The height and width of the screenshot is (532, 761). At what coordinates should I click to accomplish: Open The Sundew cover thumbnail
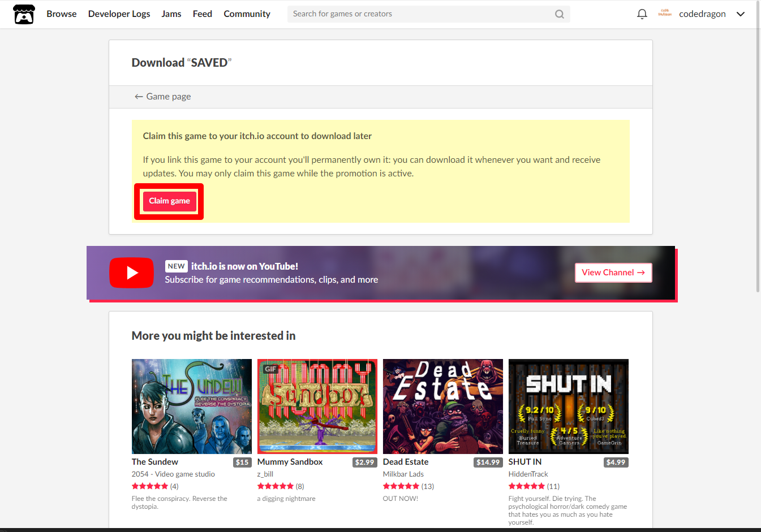pos(192,406)
